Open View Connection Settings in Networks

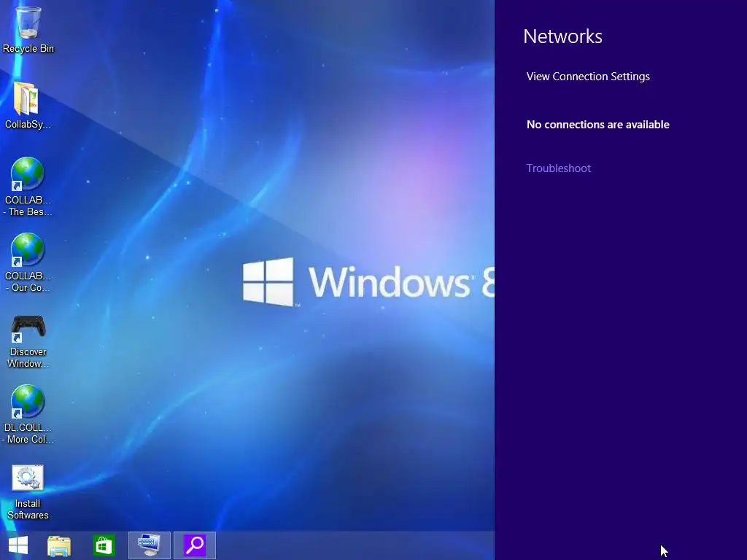pyautogui.click(x=588, y=77)
